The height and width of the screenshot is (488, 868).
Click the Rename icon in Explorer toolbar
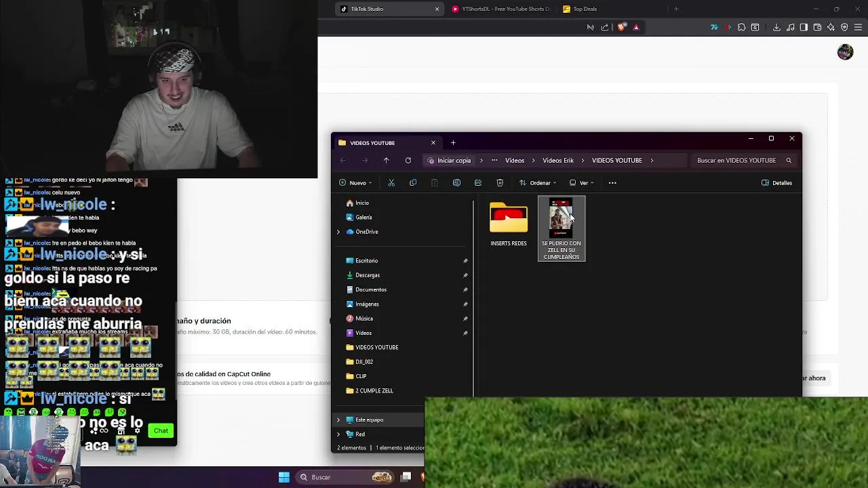[x=456, y=182]
